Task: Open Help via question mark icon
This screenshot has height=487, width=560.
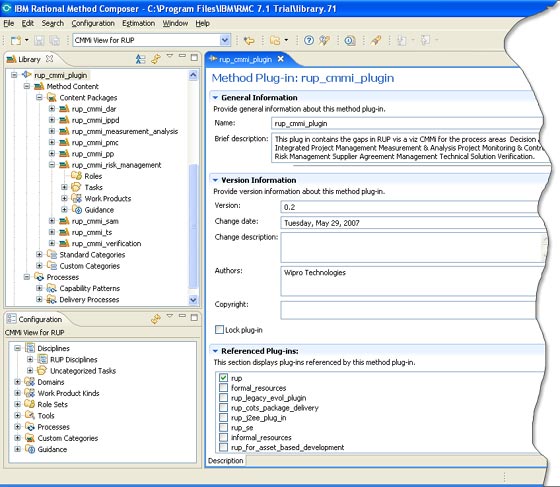Action: click(309, 40)
